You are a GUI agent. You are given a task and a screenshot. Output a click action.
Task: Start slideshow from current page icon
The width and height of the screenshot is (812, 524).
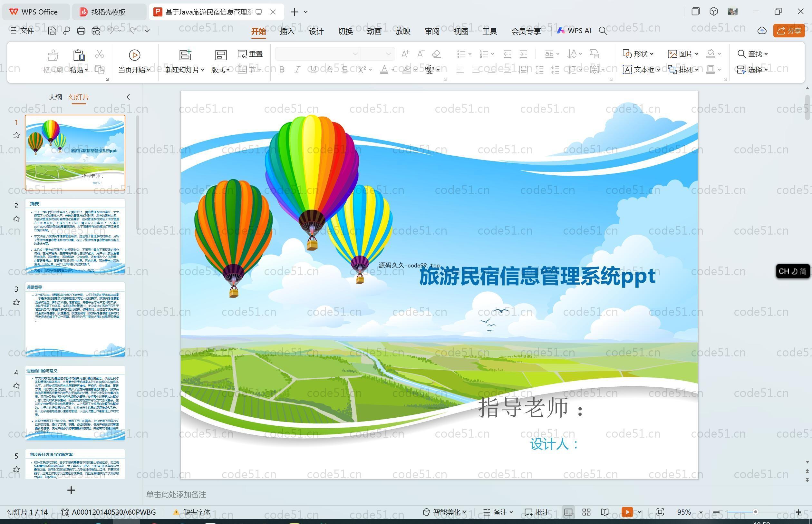coord(134,55)
